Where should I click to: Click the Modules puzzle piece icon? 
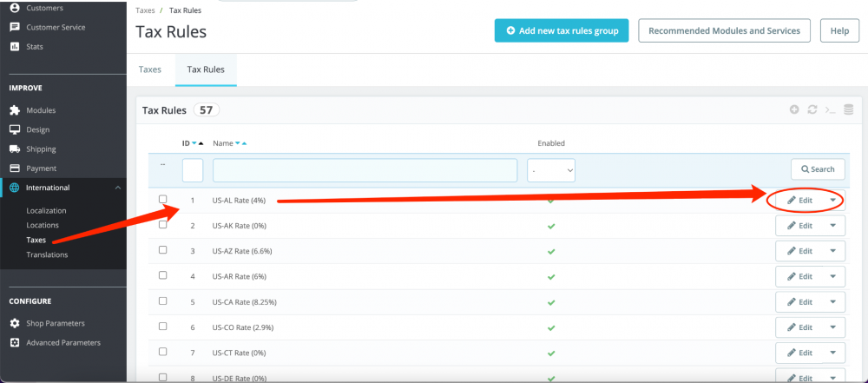tap(15, 110)
